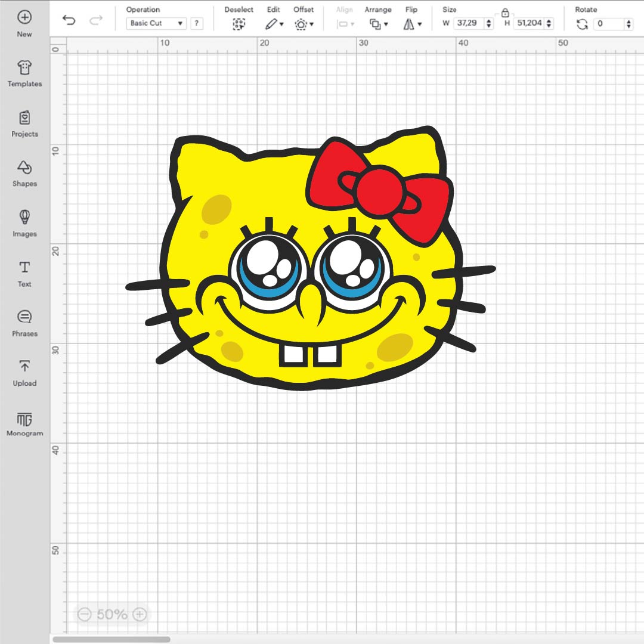Click the Rotate icon

pos(581,24)
